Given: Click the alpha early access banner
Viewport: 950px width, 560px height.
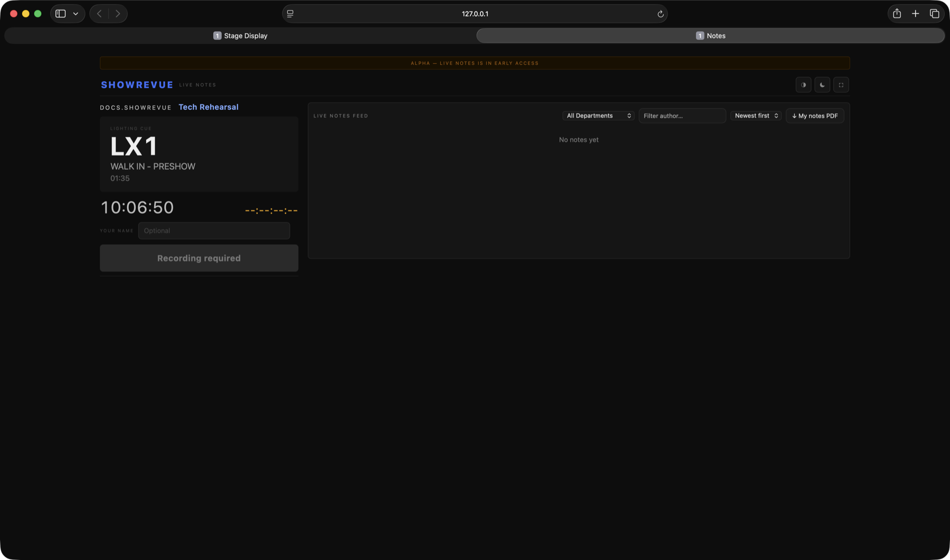Looking at the screenshot, I should (474, 63).
